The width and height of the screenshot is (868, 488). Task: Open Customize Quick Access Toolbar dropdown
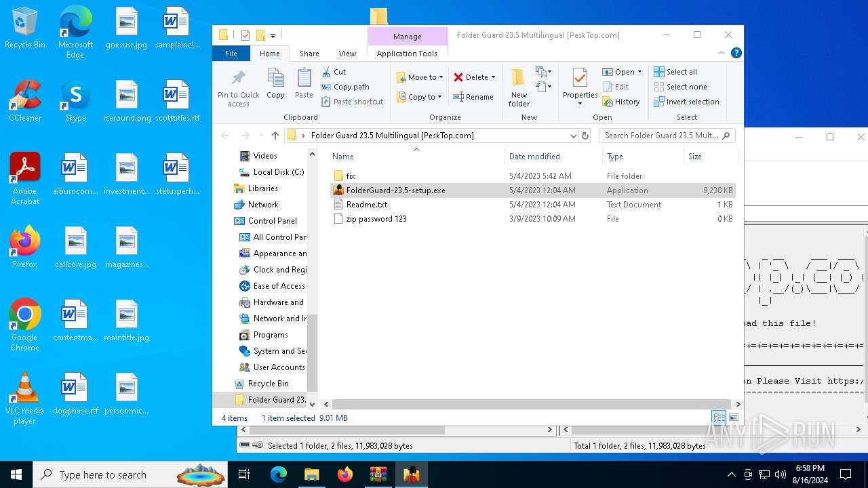tap(273, 35)
